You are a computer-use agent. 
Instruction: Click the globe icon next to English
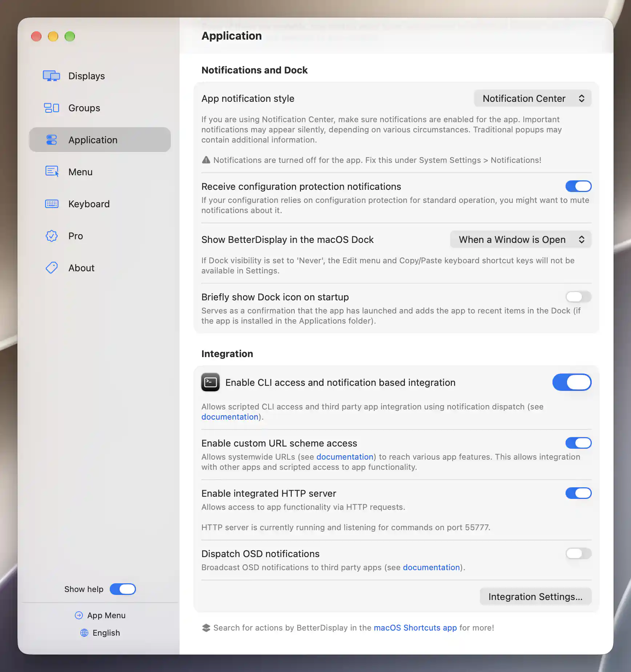tap(84, 633)
